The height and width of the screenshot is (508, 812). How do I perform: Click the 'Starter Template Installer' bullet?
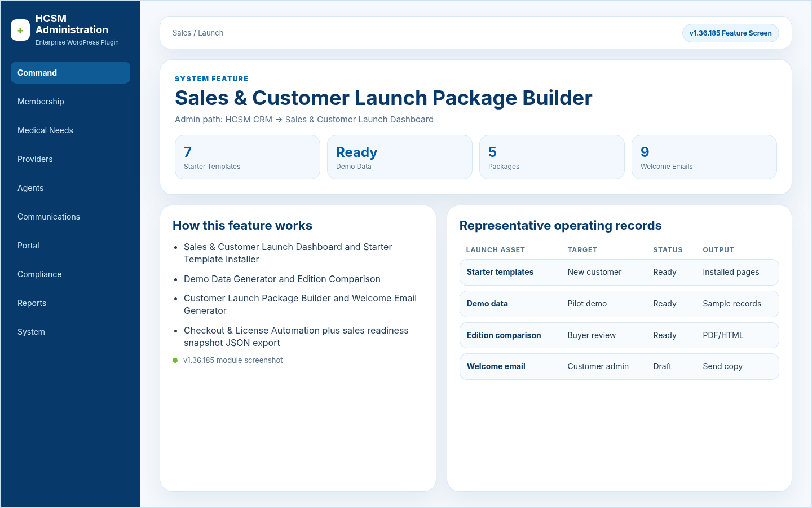(288, 253)
